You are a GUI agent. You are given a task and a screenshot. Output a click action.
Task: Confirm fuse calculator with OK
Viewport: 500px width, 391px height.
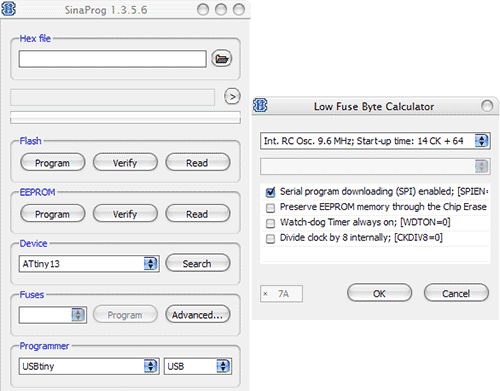click(x=379, y=293)
